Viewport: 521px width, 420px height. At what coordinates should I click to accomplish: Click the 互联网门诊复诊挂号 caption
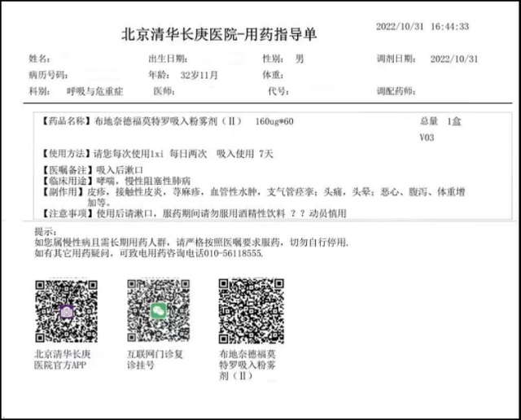[155, 361]
